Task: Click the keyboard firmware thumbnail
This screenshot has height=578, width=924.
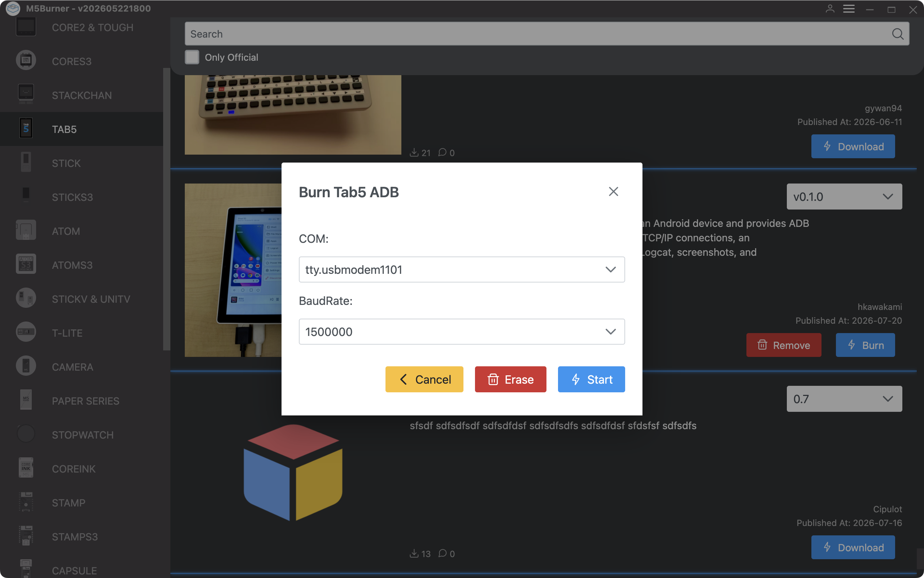Action: pos(293,115)
